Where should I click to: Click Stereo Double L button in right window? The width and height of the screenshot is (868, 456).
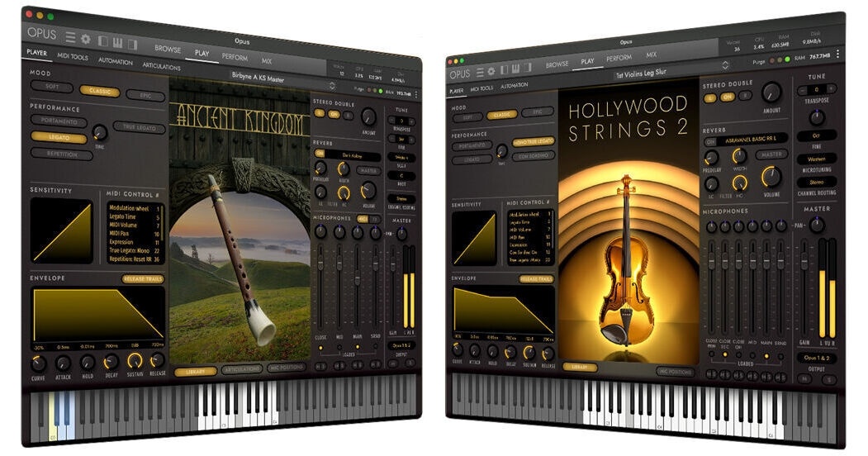pos(709,97)
